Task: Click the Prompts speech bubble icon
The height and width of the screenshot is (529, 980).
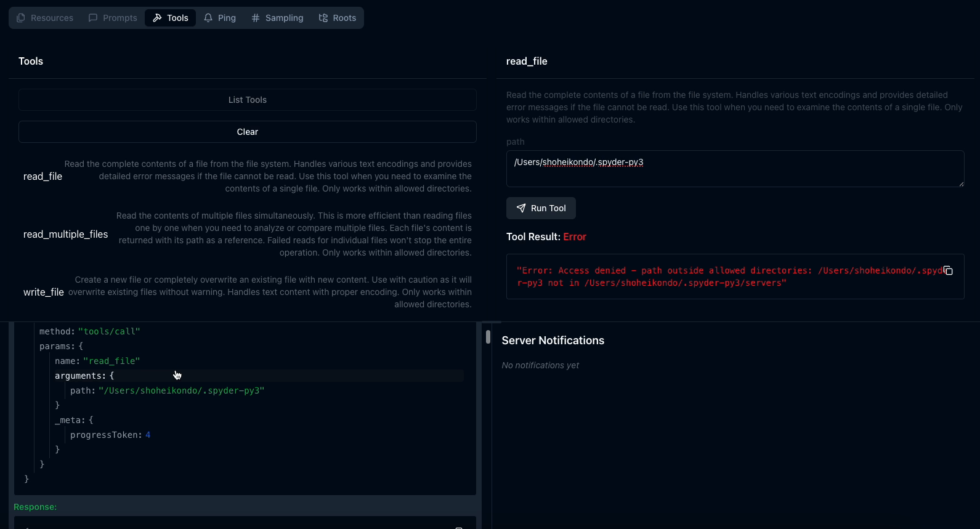Action: (x=93, y=18)
